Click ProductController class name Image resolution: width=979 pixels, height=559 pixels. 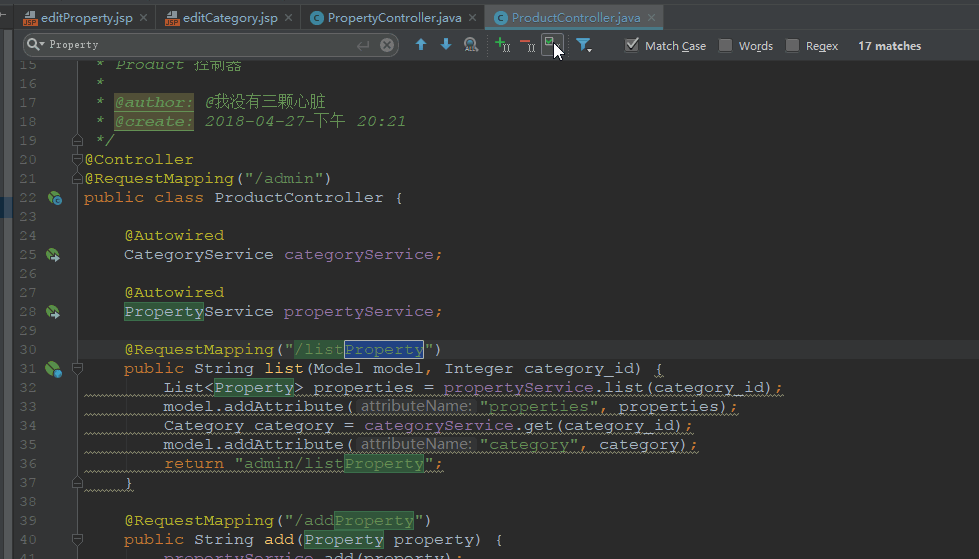pos(298,198)
